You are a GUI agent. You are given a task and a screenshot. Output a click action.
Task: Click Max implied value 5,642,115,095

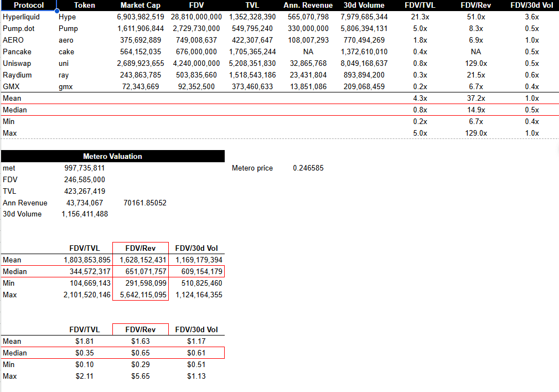point(143,295)
